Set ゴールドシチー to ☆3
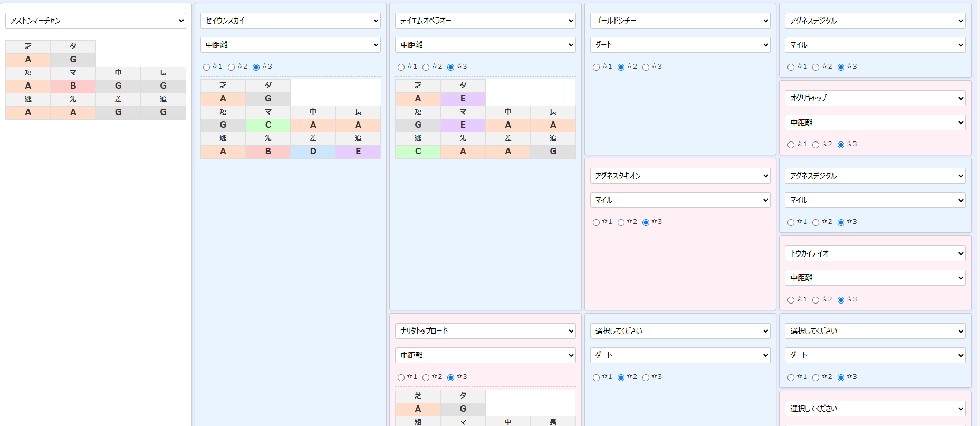 [646, 67]
